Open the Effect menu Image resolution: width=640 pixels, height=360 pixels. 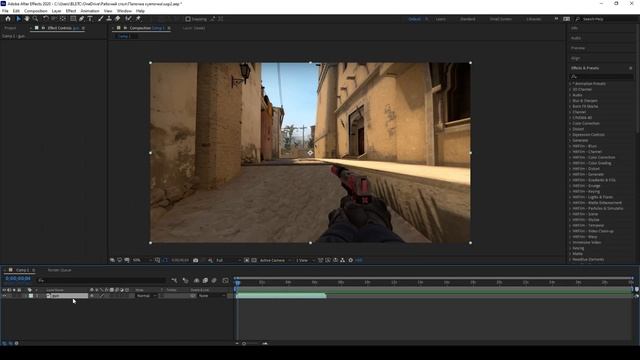pos(71,11)
